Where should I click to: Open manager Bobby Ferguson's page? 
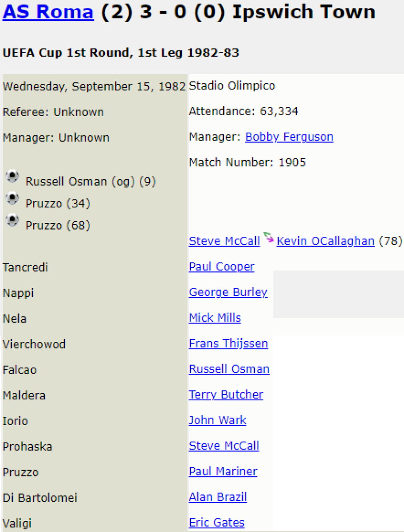click(289, 137)
